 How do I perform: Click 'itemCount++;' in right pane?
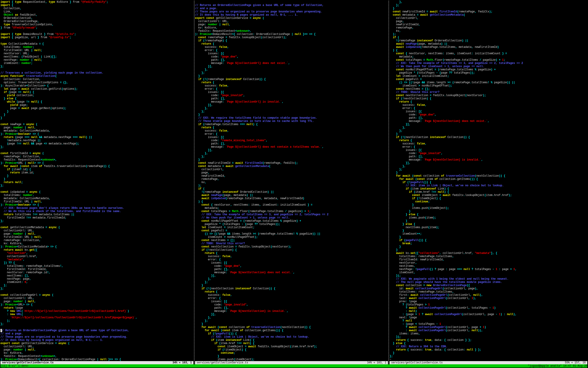tap(412, 234)
